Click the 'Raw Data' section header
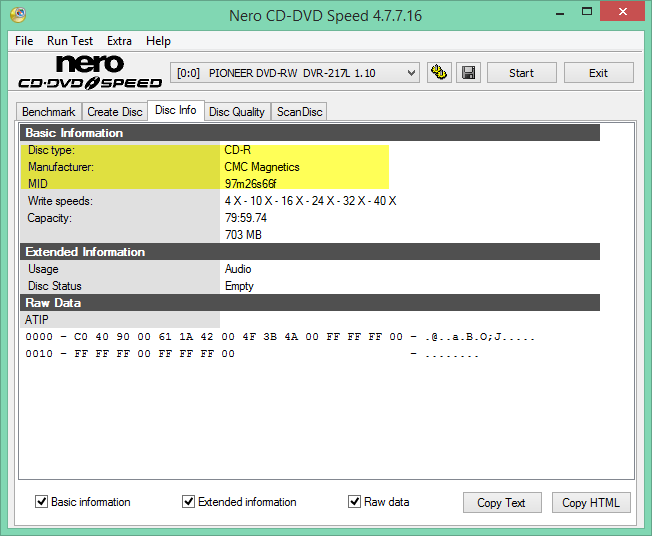This screenshot has width=652, height=536. [x=310, y=303]
